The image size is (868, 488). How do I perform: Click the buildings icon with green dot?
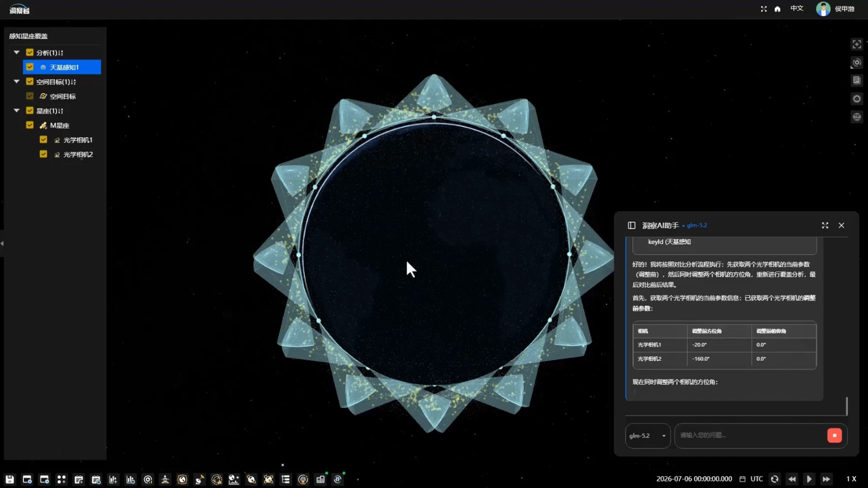click(321, 479)
